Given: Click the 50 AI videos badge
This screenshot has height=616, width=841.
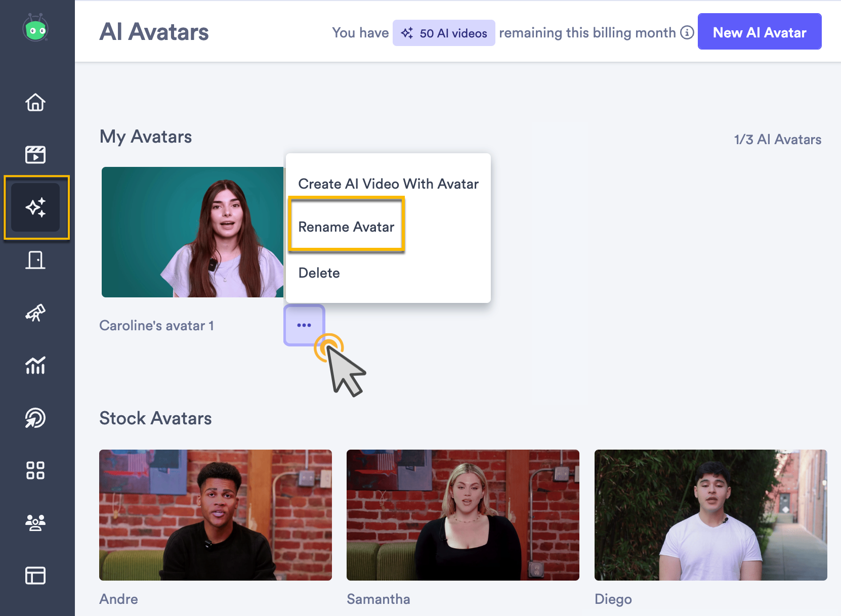Looking at the screenshot, I should [444, 32].
